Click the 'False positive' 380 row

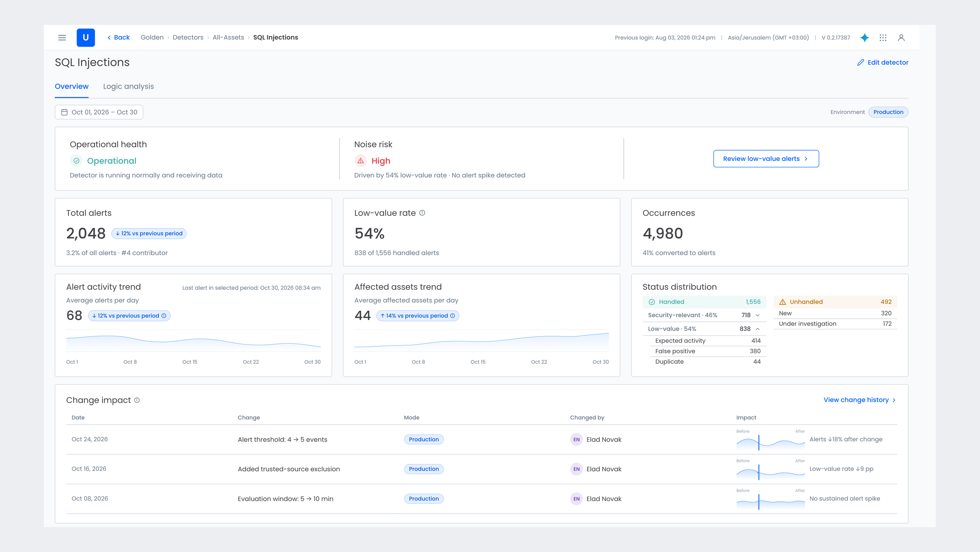[707, 351]
